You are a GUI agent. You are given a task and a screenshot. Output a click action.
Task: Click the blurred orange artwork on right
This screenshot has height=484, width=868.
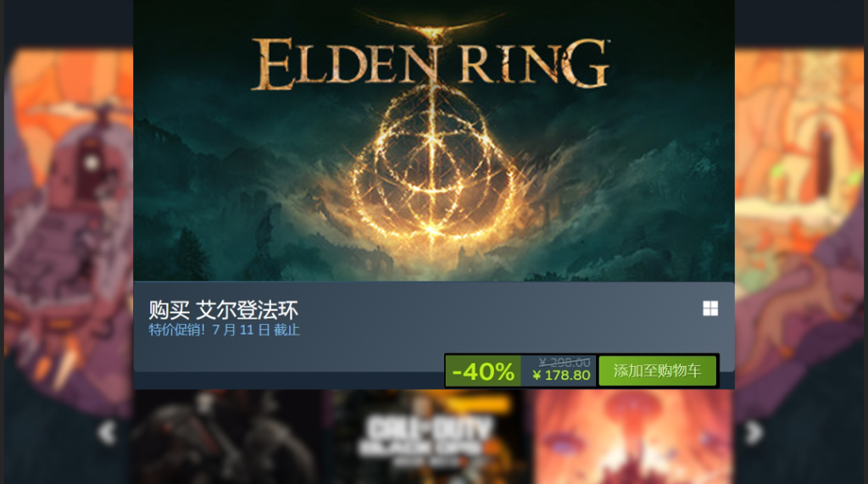(798, 221)
